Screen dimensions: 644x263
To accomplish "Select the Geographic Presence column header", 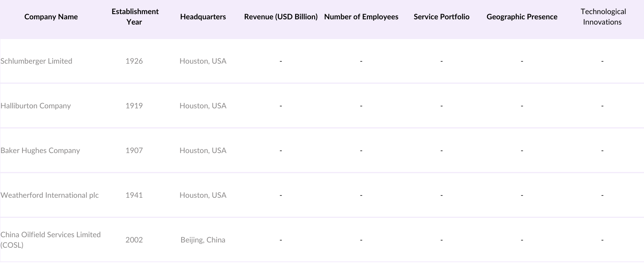I will click(x=522, y=17).
